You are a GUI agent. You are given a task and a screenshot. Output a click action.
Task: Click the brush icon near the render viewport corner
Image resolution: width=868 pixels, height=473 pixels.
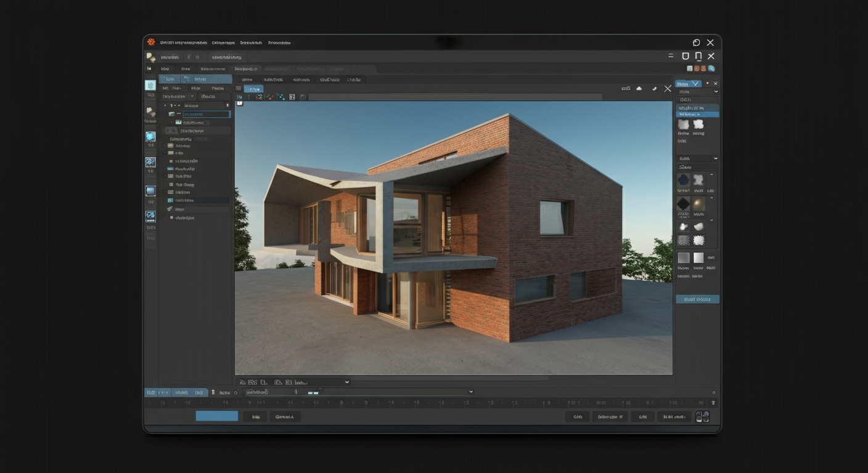(x=654, y=88)
